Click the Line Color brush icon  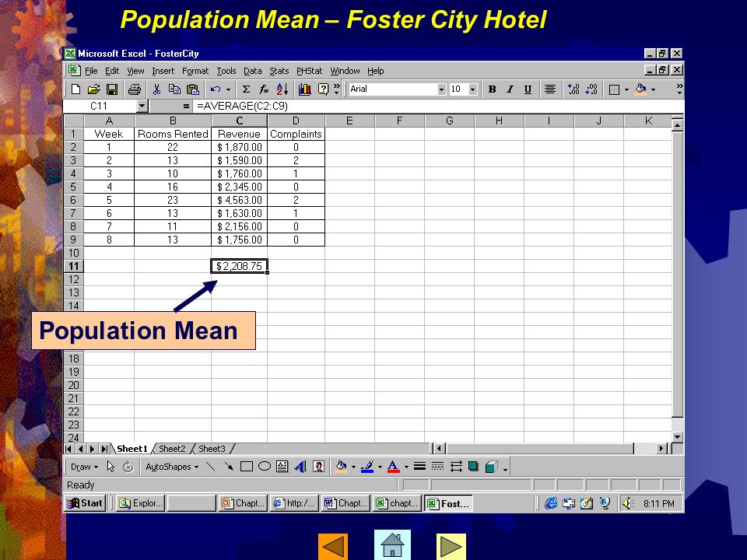(x=366, y=467)
